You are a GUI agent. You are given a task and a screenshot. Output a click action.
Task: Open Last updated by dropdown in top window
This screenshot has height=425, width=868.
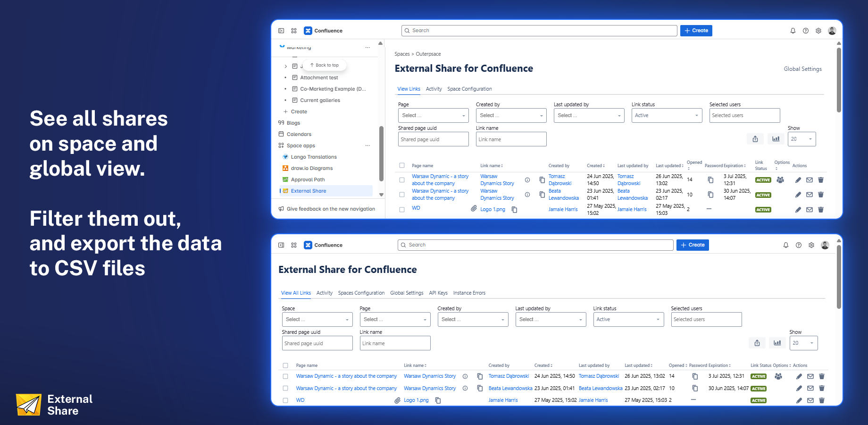pos(589,115)
